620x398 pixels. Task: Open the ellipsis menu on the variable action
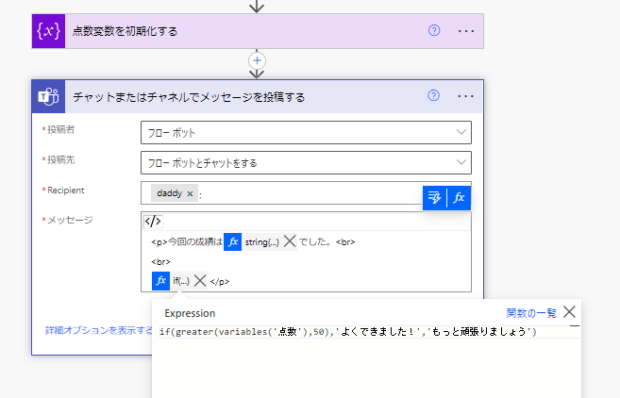point(466,31)
